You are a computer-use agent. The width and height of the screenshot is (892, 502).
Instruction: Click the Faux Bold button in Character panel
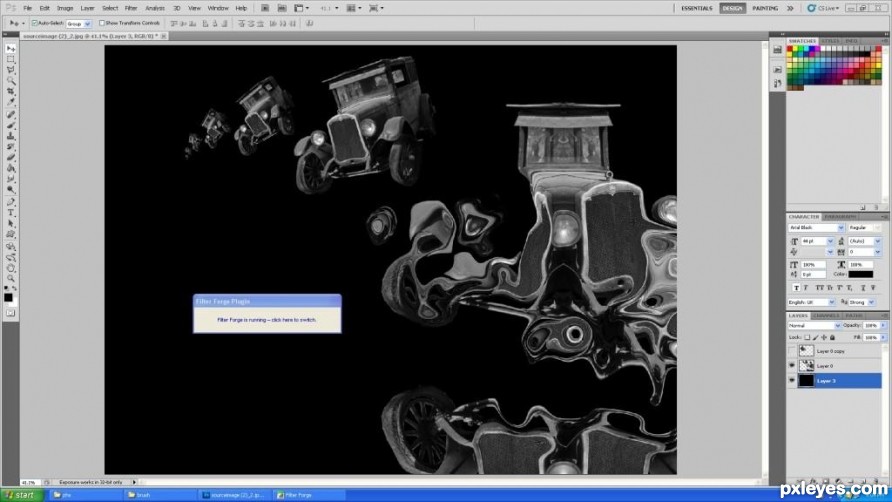tap(796, 288)
